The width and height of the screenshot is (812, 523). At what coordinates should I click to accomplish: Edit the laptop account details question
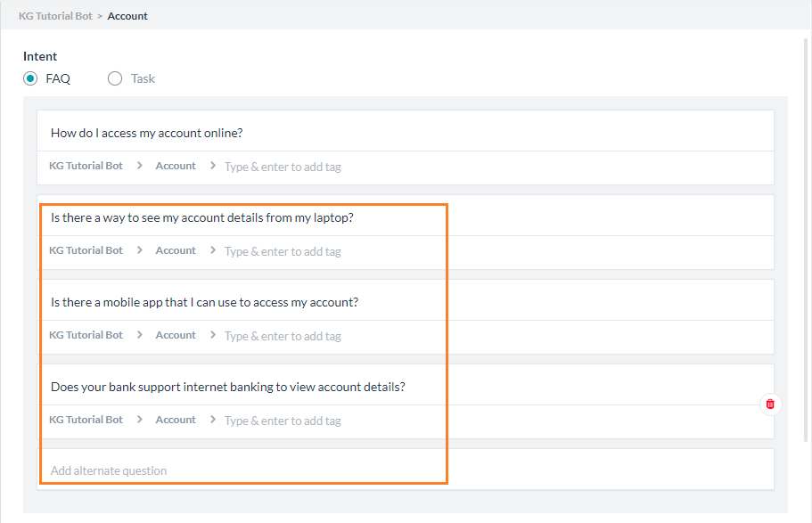(202, 217)
